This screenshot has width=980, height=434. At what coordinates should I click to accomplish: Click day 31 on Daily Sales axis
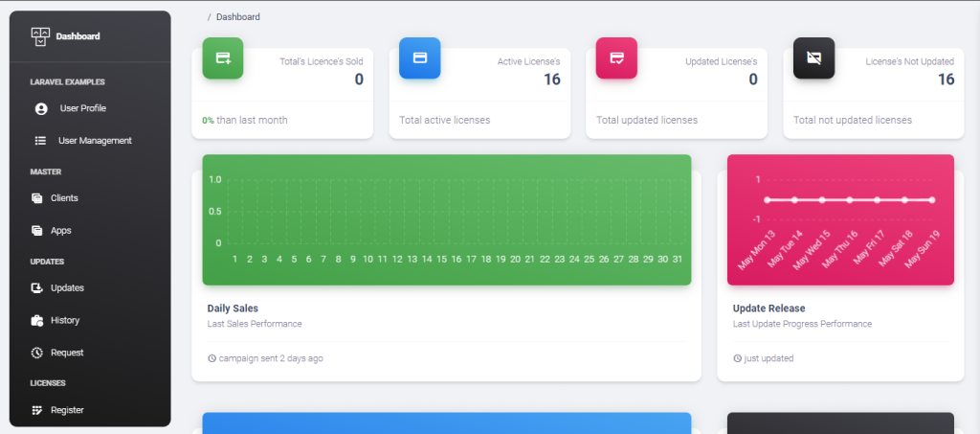pyautogui.click(x=677, y=260)
